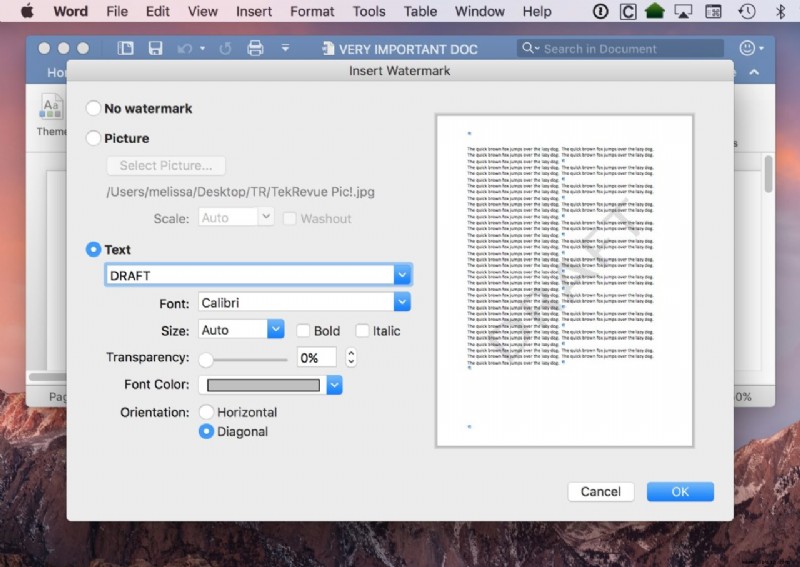Click the smiley feedback icon

747,48
